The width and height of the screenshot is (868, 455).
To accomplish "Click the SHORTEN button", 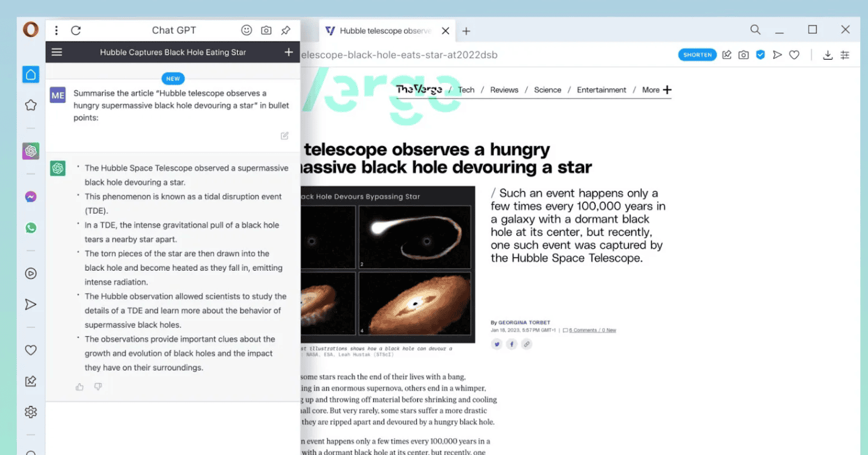I will click(x=698, y=55).
